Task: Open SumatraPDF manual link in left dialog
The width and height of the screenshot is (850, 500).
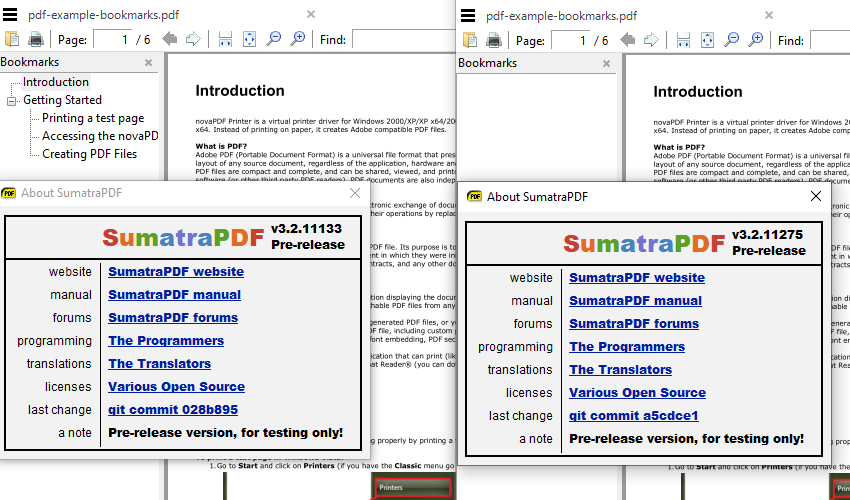Action: (x=175, y=294)
